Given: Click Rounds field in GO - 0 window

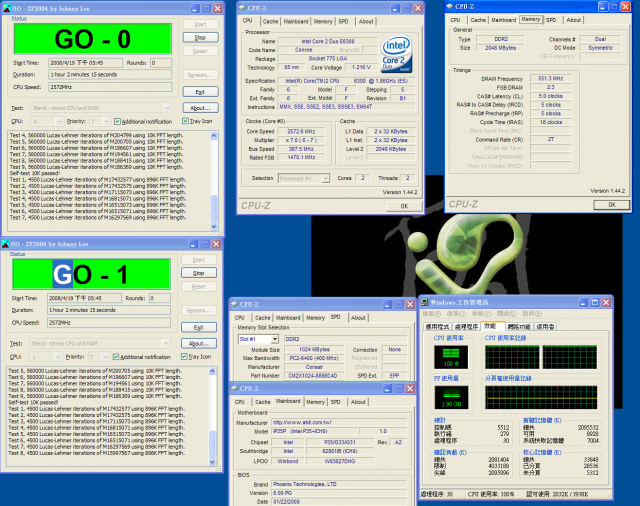Looking at the screenshot, I should pyautogui.click(x=161, y=63).
